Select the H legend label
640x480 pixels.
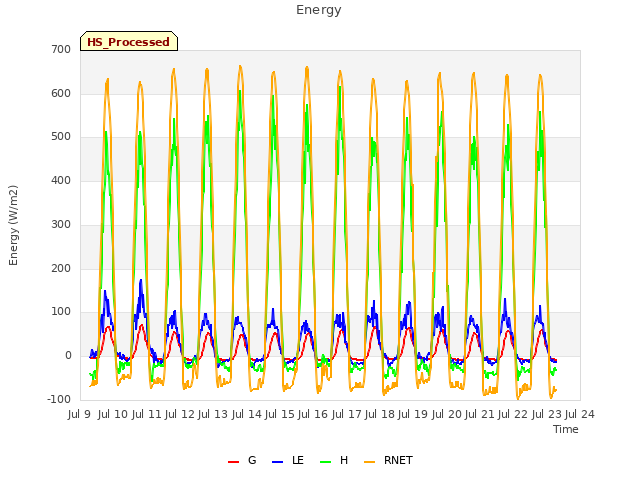[x=344, y=460]
